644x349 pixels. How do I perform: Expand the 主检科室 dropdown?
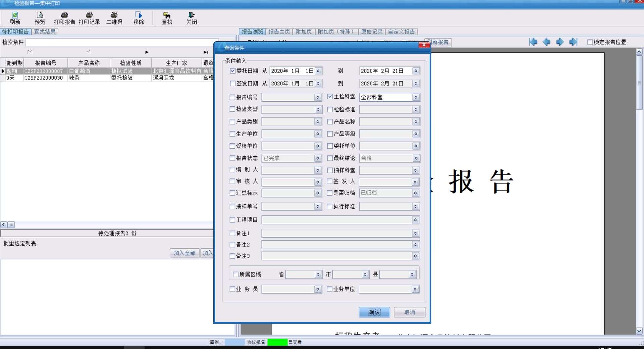416,97
